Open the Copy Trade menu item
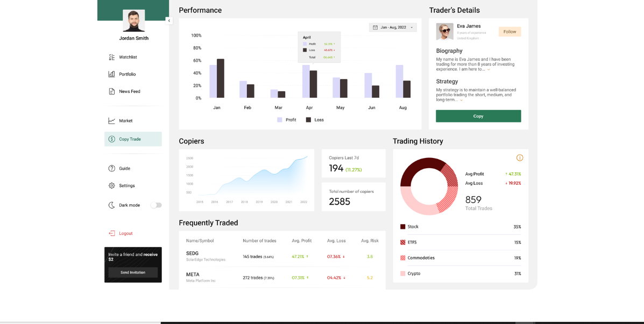 (133, 139)
